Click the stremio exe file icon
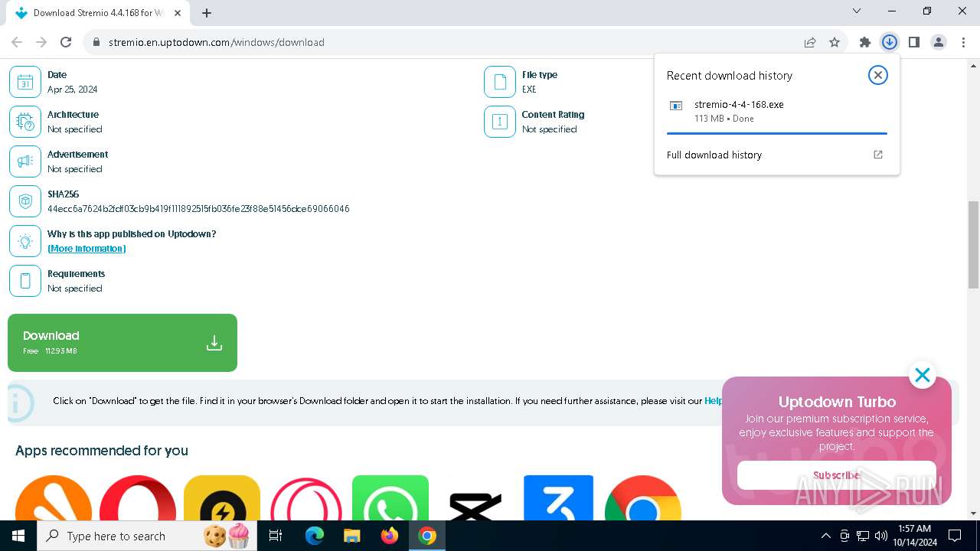The width and height of the screenshot is (980, 551). pyautogui.click(x=676, y=106)
